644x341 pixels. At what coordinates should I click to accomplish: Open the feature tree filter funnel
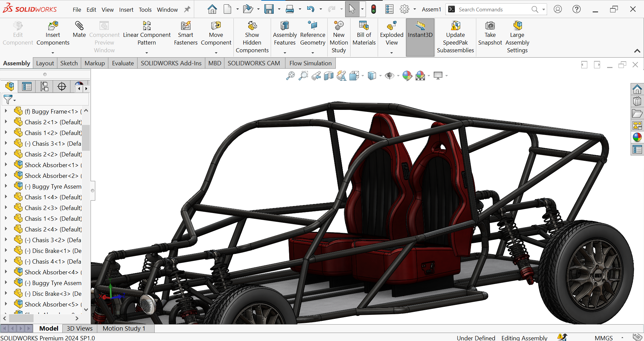coord(8,99)
